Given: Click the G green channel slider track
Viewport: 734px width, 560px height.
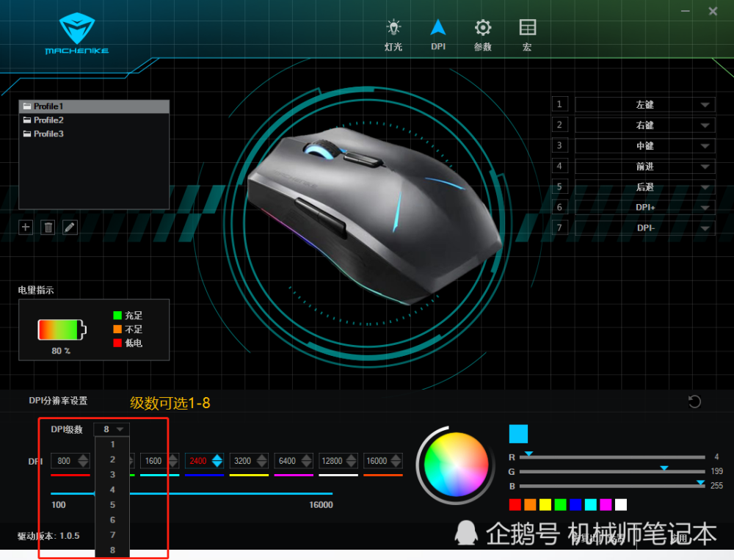Looking at the screenshot, I should (612, 471).
